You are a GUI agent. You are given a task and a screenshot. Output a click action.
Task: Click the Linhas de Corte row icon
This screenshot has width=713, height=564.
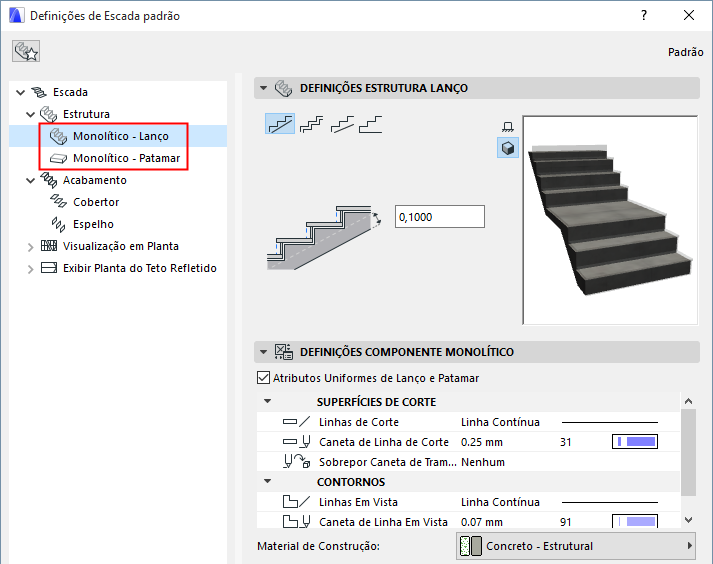(x=296, y=422)
